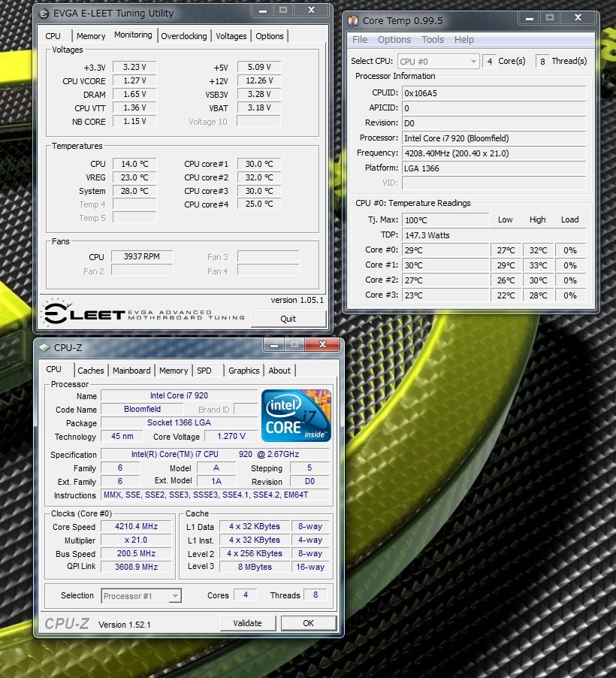Open the Options tab in E-LEET
616x678 pixels.
269,36
